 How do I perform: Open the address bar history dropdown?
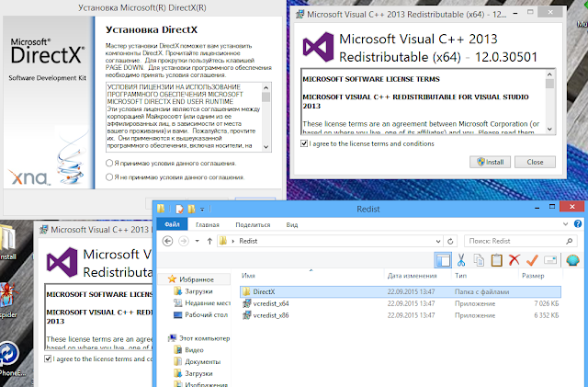438,241
